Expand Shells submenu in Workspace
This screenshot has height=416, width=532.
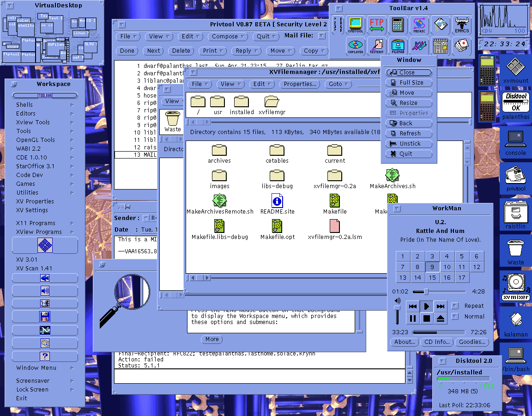(44, 104)
